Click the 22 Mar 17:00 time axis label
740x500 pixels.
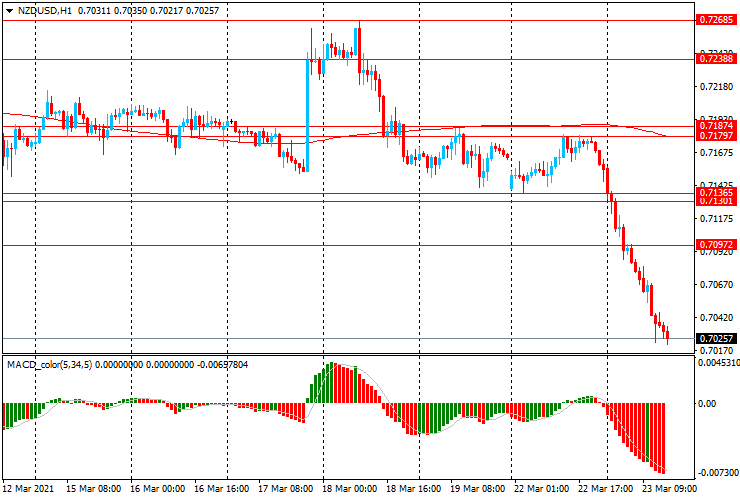tap(605, 490)
